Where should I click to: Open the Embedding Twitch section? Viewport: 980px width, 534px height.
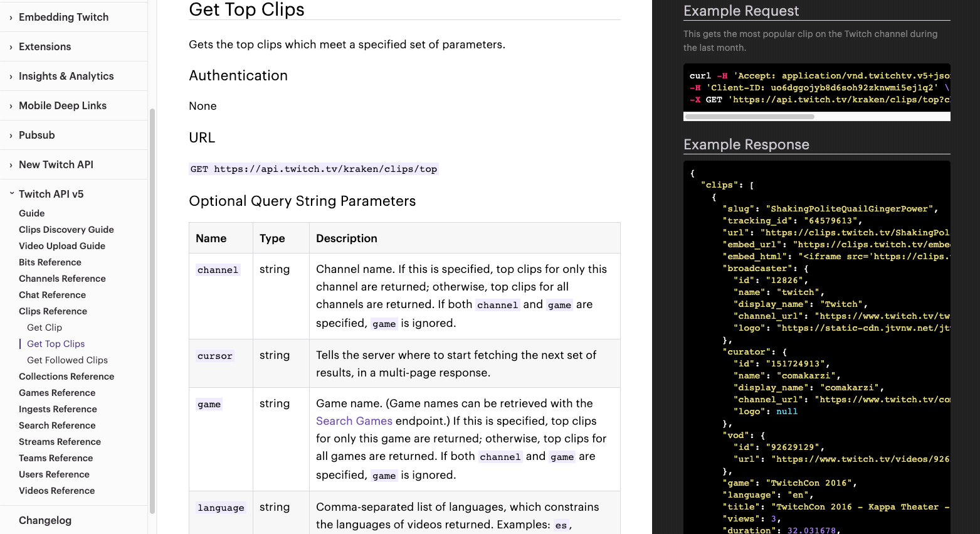pyautogui.click(x=63, y=17)
